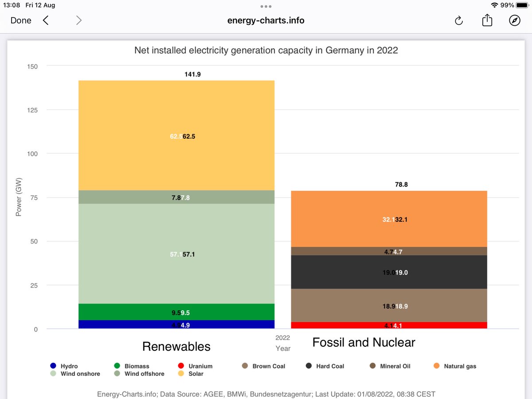Tap the three-dot multitasking indicator
532x399 pixels.
point(266,7)
